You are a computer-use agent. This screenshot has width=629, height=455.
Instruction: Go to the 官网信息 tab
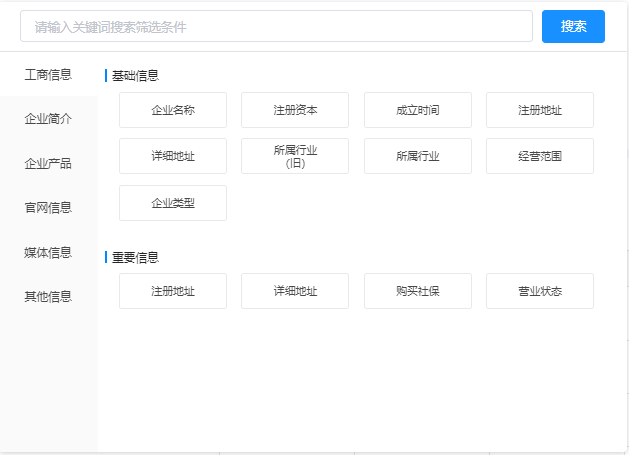coord(48,208)
